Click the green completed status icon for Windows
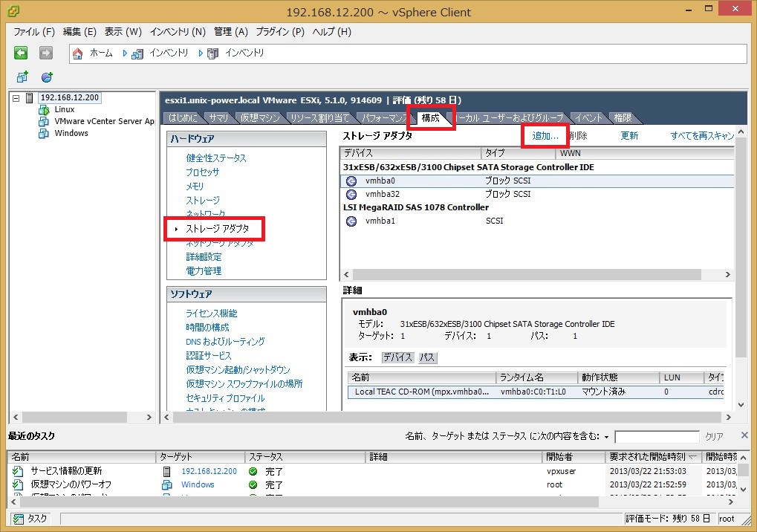This screenshot has width=757, height=532. [253, 484]
